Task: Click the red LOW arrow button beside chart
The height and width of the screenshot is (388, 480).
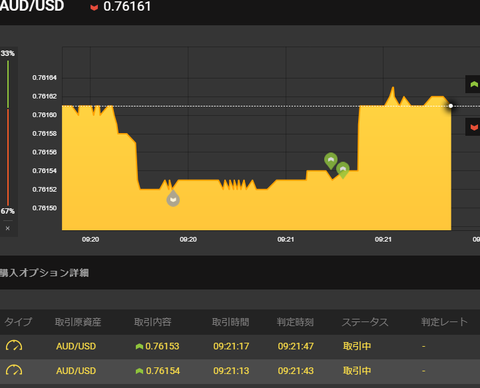Action: coord(473,127)
